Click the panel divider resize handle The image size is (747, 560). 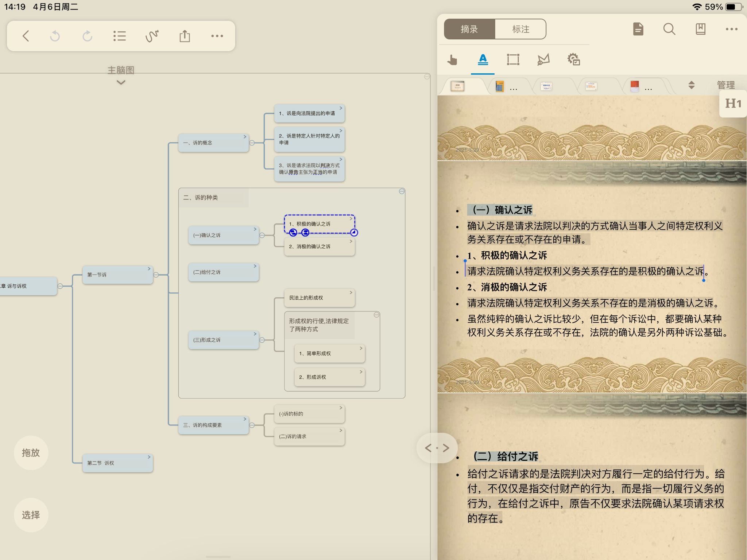coord(437,448)
